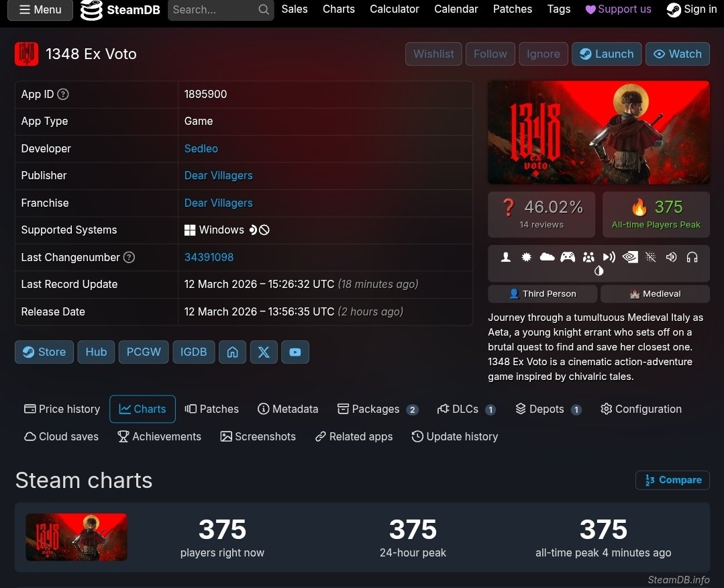Click the Steam Deck compatibility icon

[252, 230]
